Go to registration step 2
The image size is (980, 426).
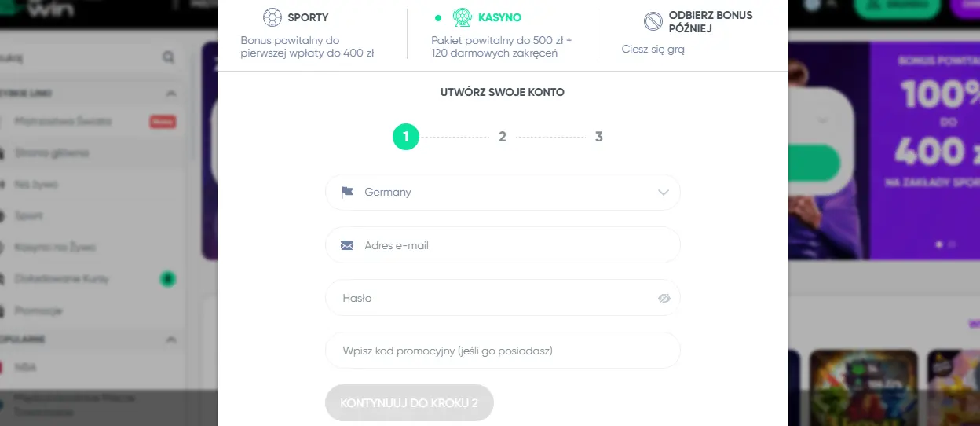(x=503, y=137)
